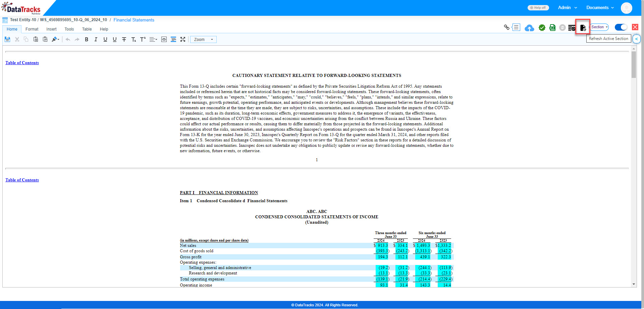
Task: Click the vertical scrollbar thumb
Action: pyautogui.click(x=634, y=64)
